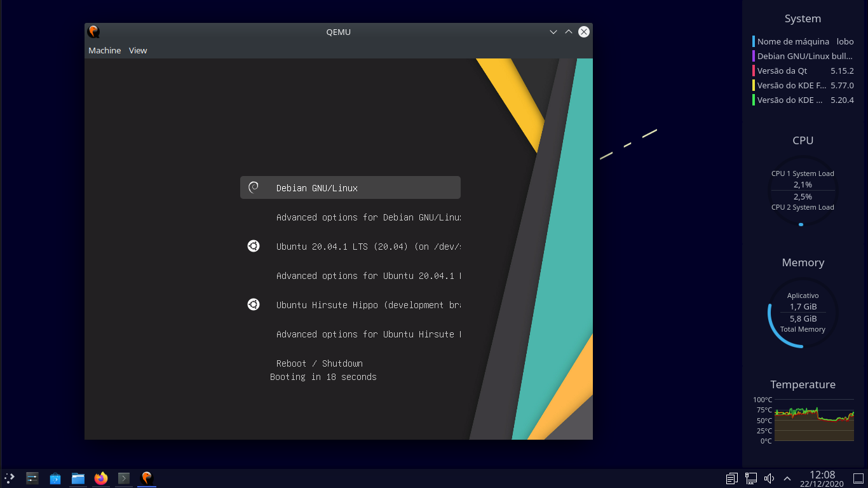Select Reboot / Shutdown in GRUB menu

coord(319,363)
